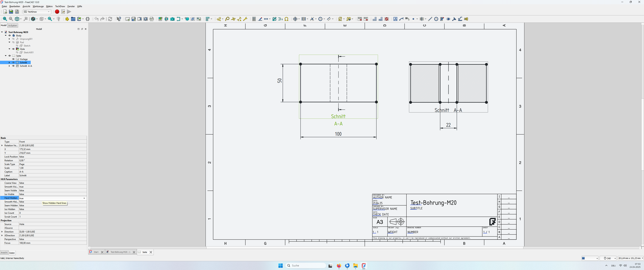Expand the Schnitt A-A tree node

tap(10, 66)
